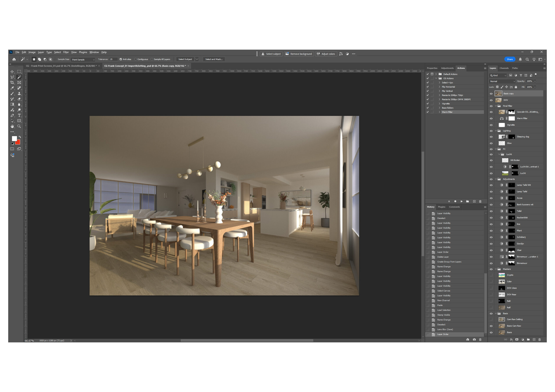This screenshot has height=392, width=555.
Task: Select the Crop tool
Action: [x=12, y=83]
